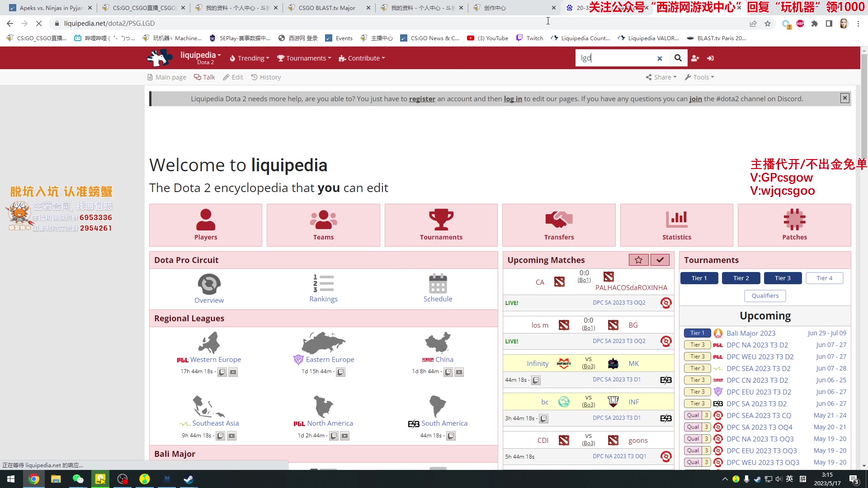The height and width of the screenshot is (488, 868).
Task: Dismiss the help banner notice
Action: [844, 98]
